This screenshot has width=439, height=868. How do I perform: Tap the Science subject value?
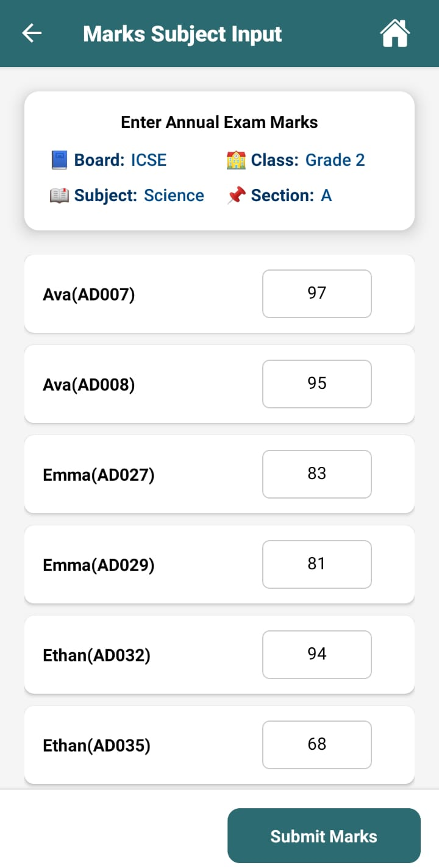click(x=174, y=196)
